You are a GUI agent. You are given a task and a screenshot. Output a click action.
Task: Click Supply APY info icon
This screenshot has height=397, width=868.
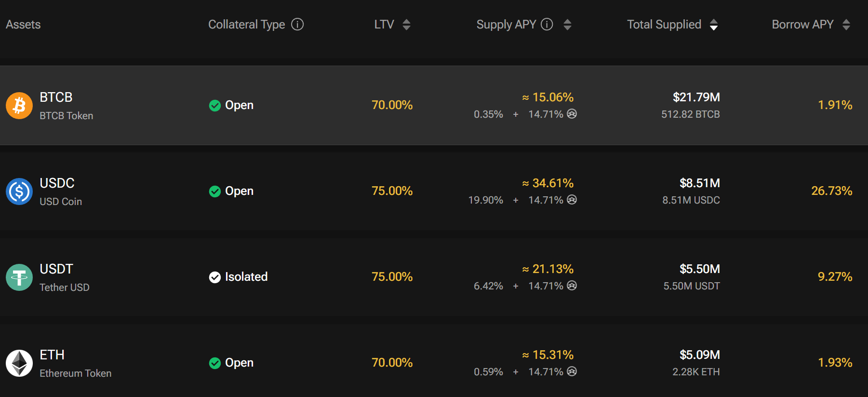547,24
